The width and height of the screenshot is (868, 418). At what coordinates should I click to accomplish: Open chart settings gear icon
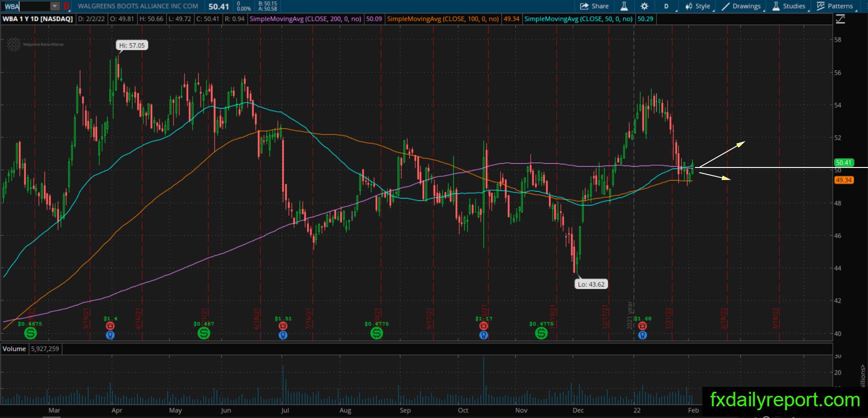pos(644,6)
